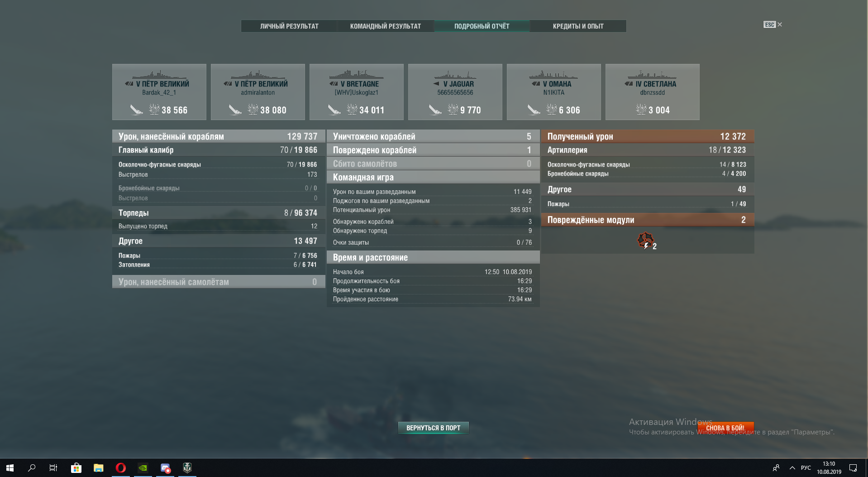Viewport: 868px width, 477px height.
Task: Open World of Warships taskbar icon
Action: tap(187, 467)
